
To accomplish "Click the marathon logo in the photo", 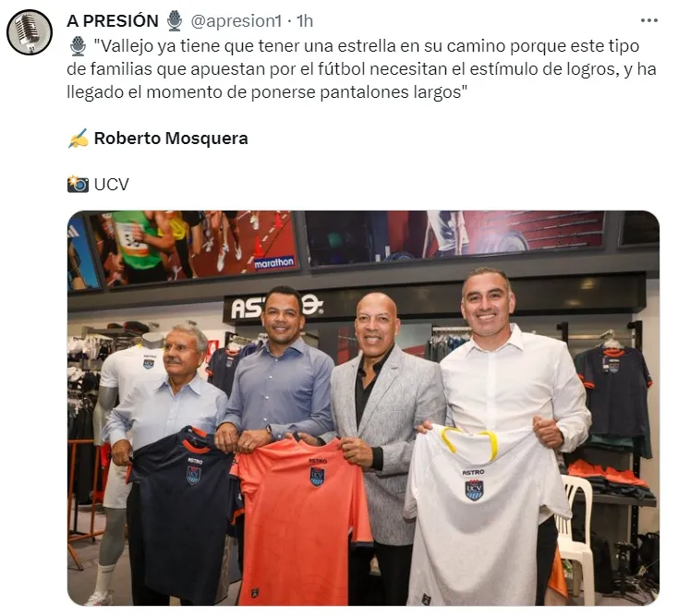I will [x=273, y=262].
